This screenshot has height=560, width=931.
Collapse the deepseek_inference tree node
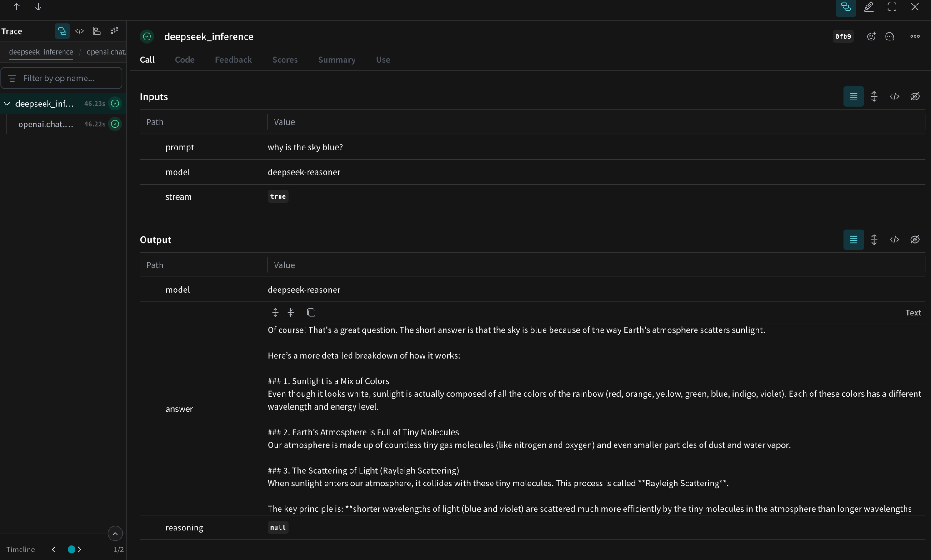coord(7,103)
